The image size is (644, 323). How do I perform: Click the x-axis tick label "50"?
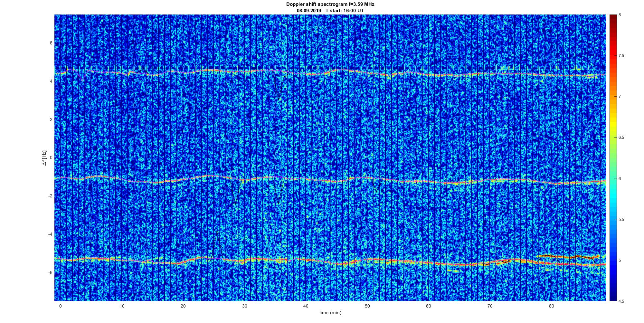367,306
